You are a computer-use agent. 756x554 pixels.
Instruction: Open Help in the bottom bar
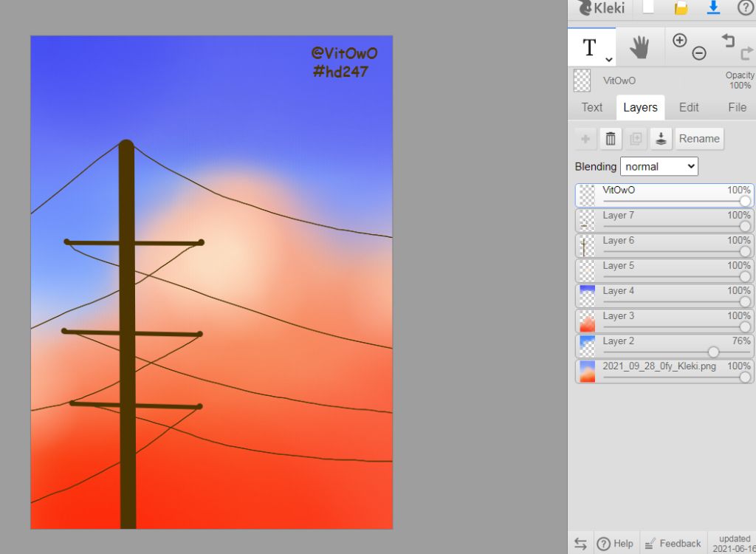615,544
